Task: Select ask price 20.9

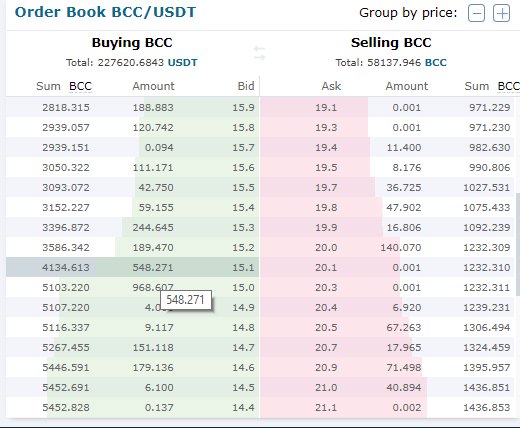Action: [x=326, y=367]
